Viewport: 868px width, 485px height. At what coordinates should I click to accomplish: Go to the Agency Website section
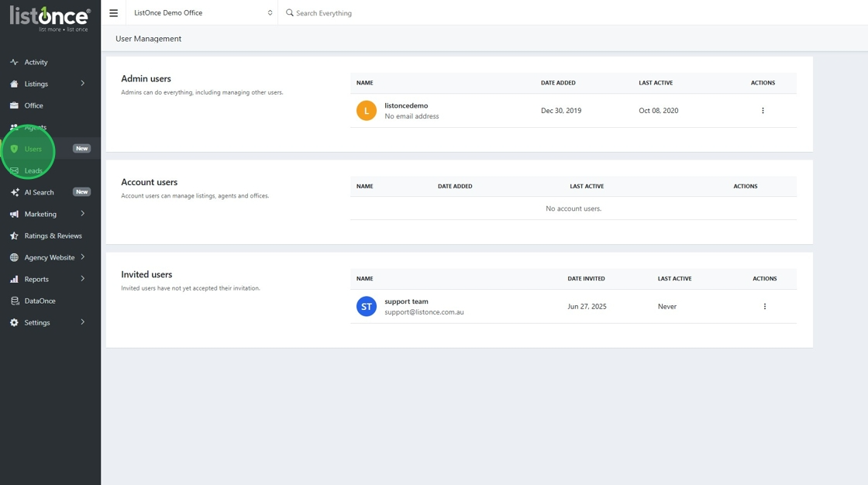tap(50, 257)
